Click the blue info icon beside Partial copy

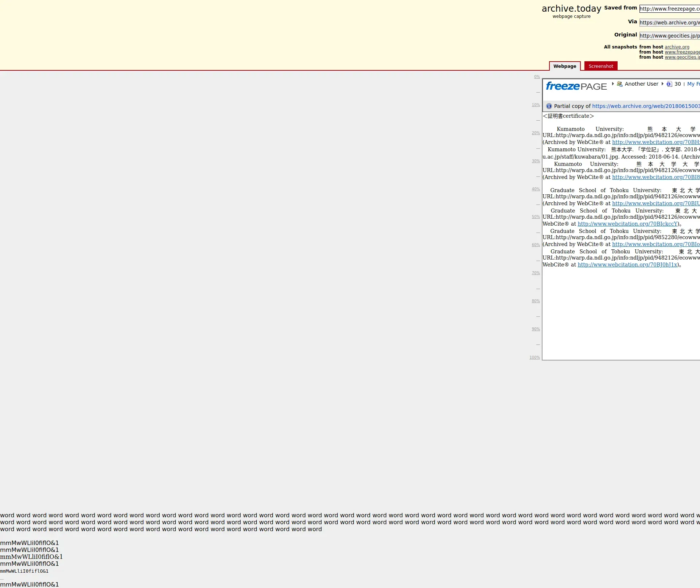pos(549,106)
